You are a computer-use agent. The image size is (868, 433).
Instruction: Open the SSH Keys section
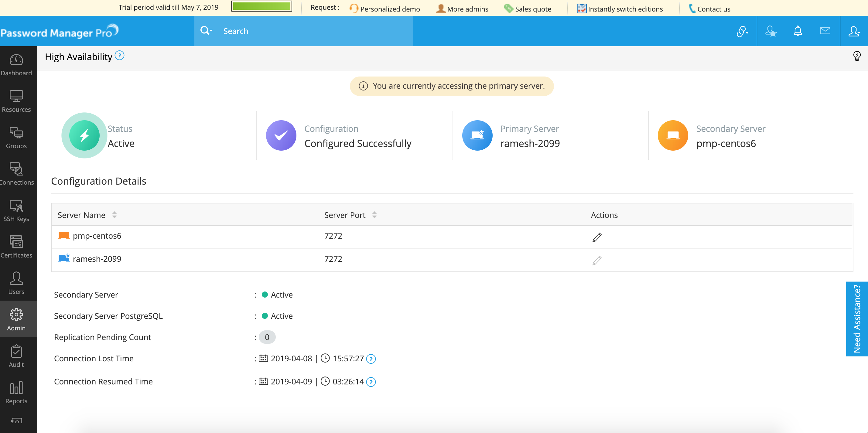[x=16, y=210]
